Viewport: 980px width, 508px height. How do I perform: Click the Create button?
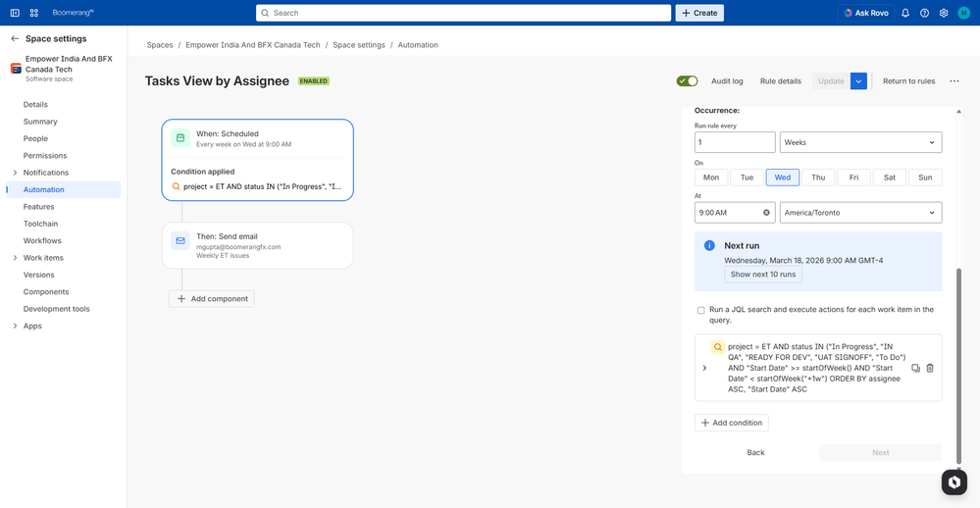click(x=699, y=13)
